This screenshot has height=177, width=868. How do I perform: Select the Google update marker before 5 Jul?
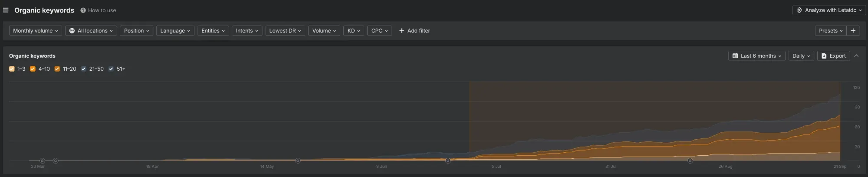click(x=448, y=161)
